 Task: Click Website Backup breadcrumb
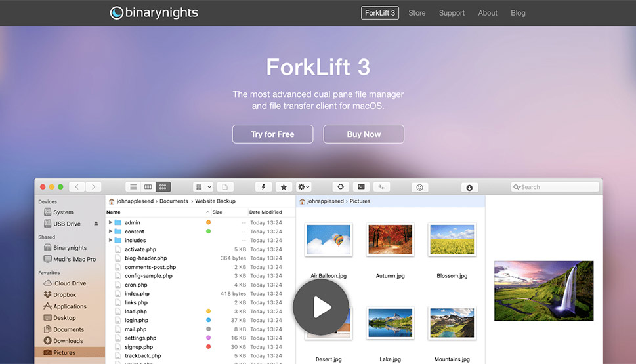tap(215, 201)
